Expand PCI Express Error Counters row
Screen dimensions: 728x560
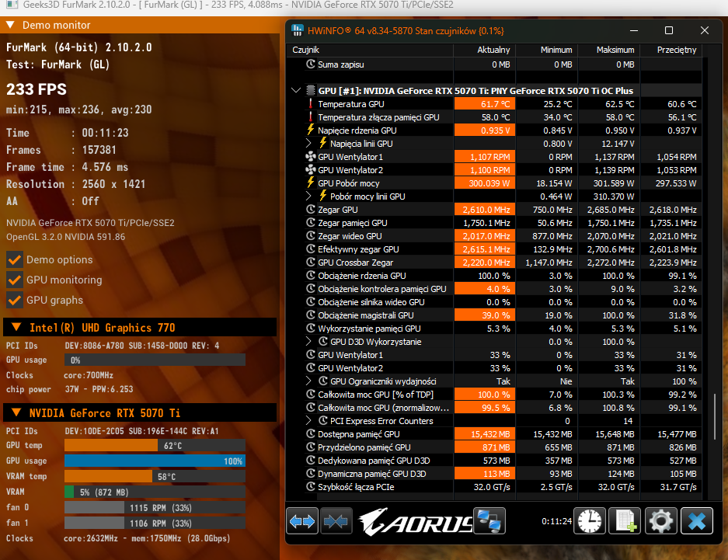pyautogui.click(x=308, y=421)
